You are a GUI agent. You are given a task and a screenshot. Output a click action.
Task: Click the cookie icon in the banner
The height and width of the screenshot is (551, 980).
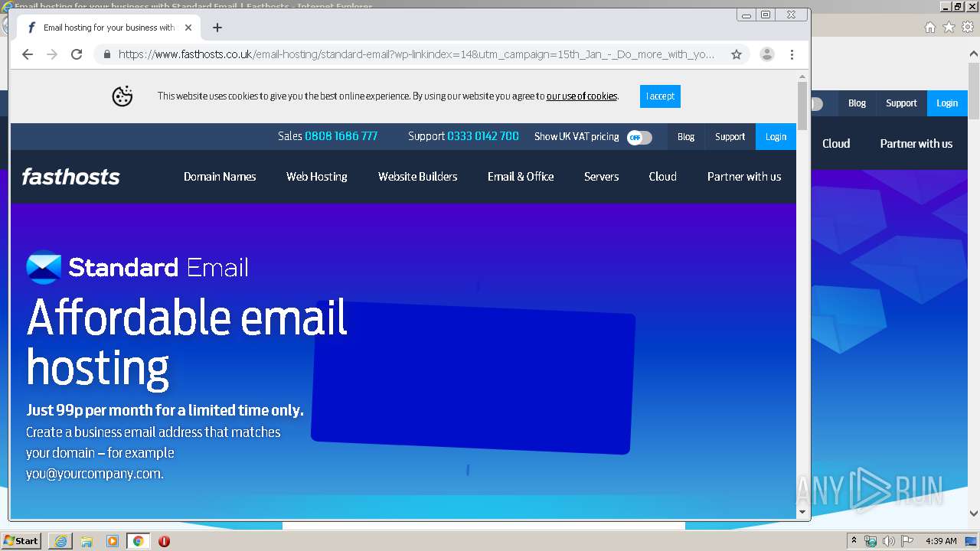[x=122, y=96]
